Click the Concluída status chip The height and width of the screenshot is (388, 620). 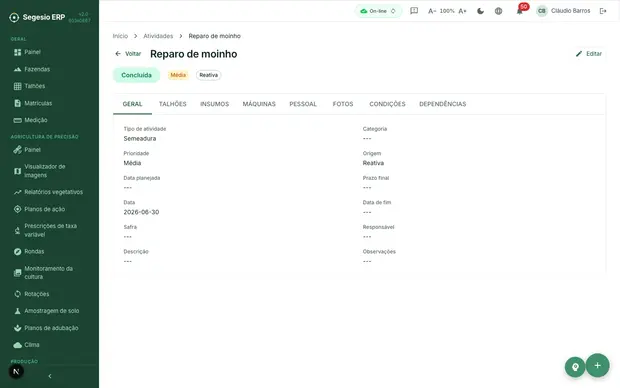pos(136,75)
